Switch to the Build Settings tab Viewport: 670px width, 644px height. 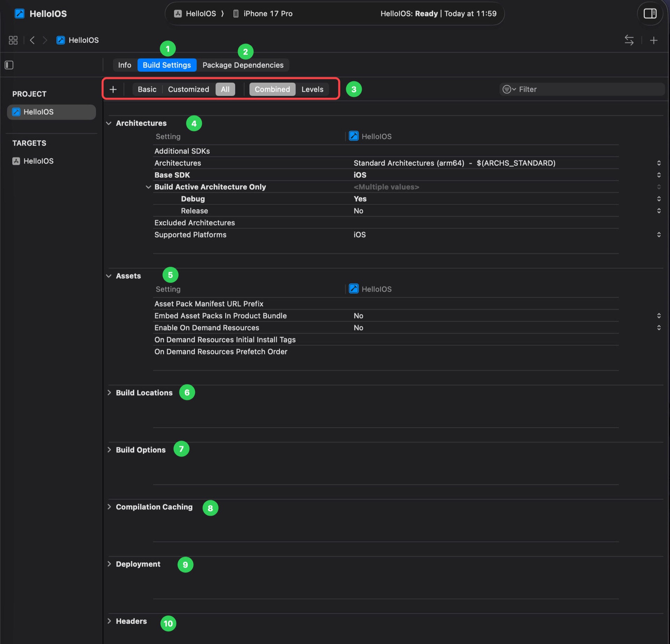coord(167,65)
